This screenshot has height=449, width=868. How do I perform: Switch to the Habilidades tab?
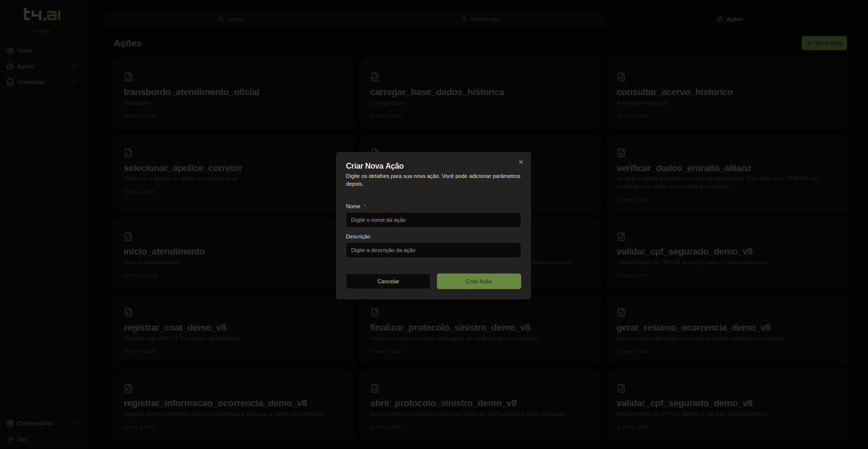pos(480,19)
